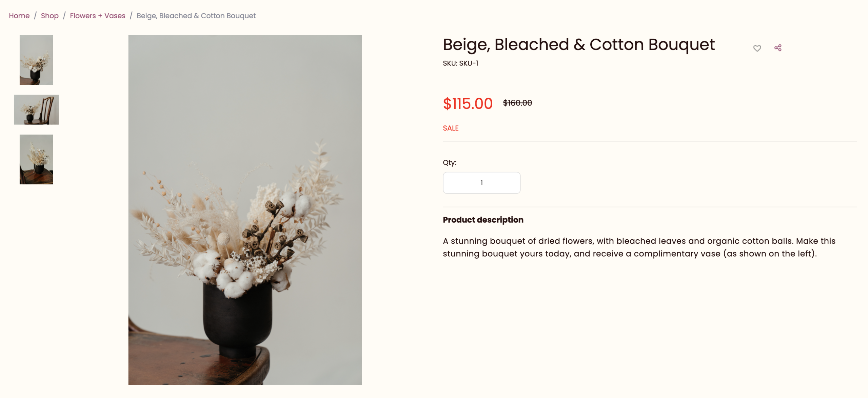
Task: Click the current page breadcrumb text
Action: coord(196,16)
